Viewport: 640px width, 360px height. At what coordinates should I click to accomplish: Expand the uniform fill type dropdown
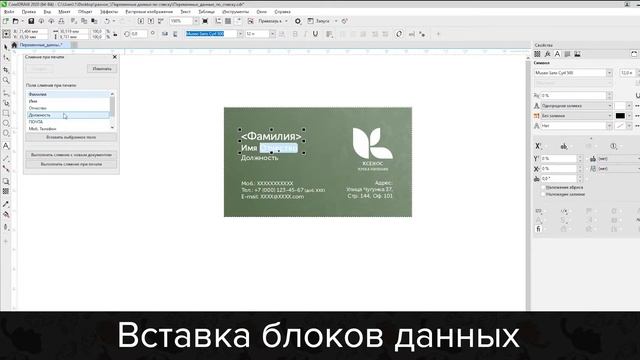click(x=610, y=106)
